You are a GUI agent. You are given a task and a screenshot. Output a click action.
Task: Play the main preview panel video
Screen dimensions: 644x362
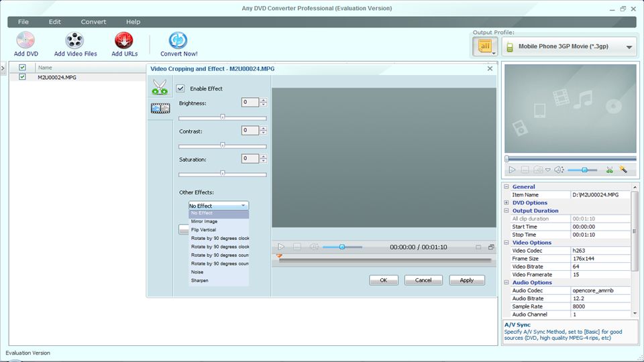click(x=512, y=170)
